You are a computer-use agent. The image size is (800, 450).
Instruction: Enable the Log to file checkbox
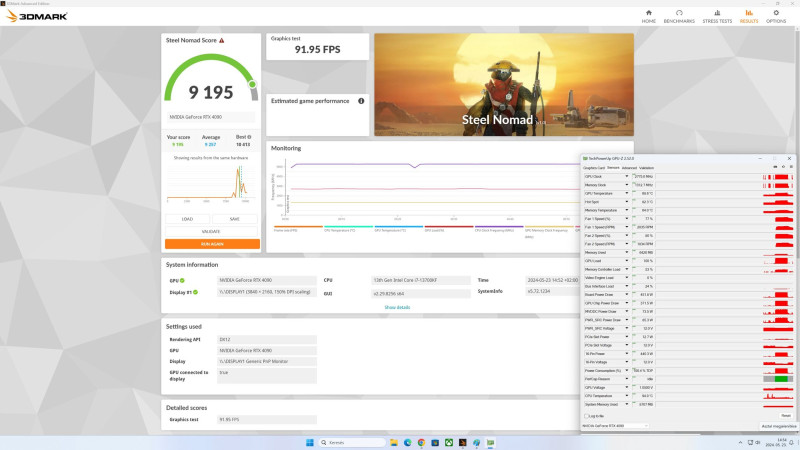point(586,416)
